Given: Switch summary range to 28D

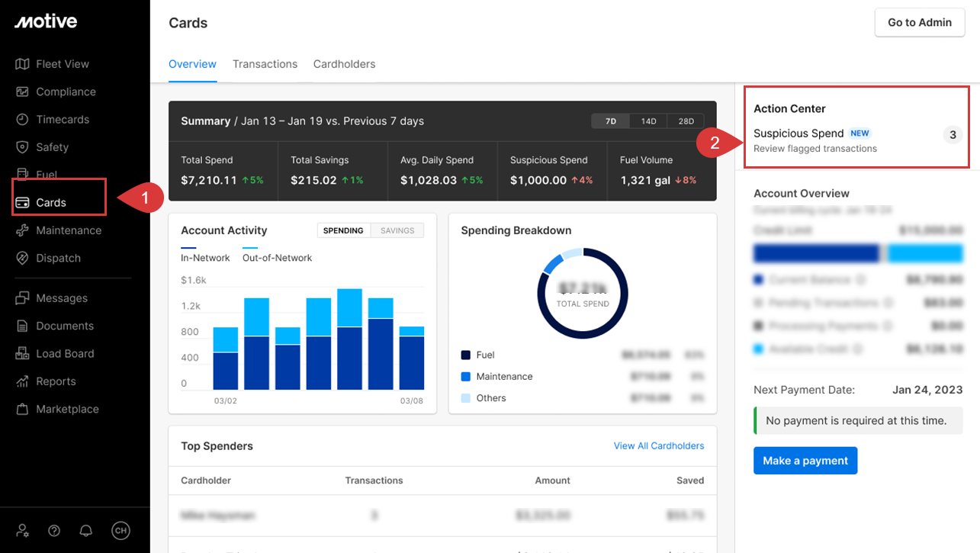Looking at the screenshot, I should tap(686, 121).
